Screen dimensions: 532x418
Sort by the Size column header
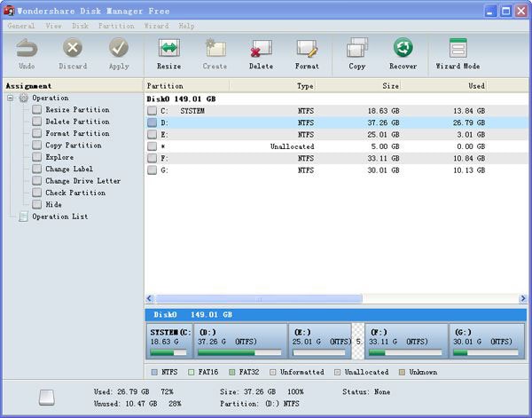pyautogui.click(x=358, y=86)
